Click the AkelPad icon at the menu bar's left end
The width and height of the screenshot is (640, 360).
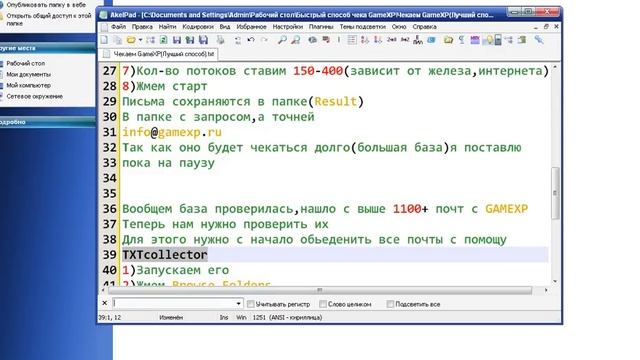104,27
